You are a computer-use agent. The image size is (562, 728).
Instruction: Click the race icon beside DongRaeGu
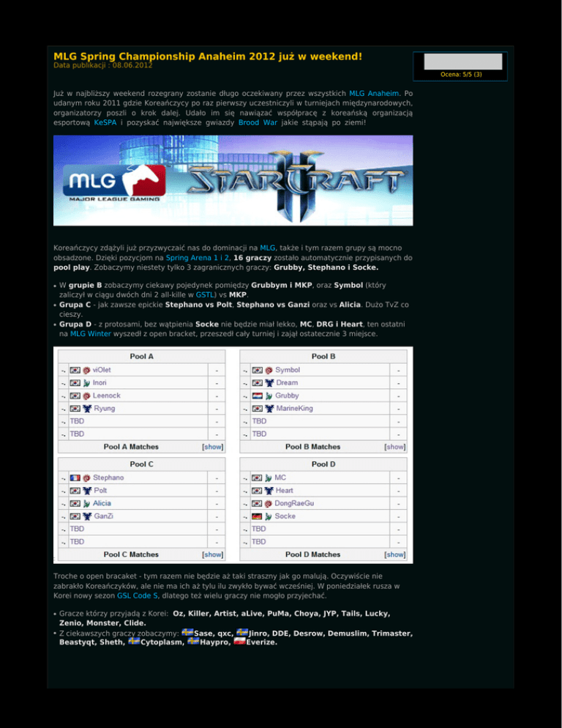pos(269,503)
